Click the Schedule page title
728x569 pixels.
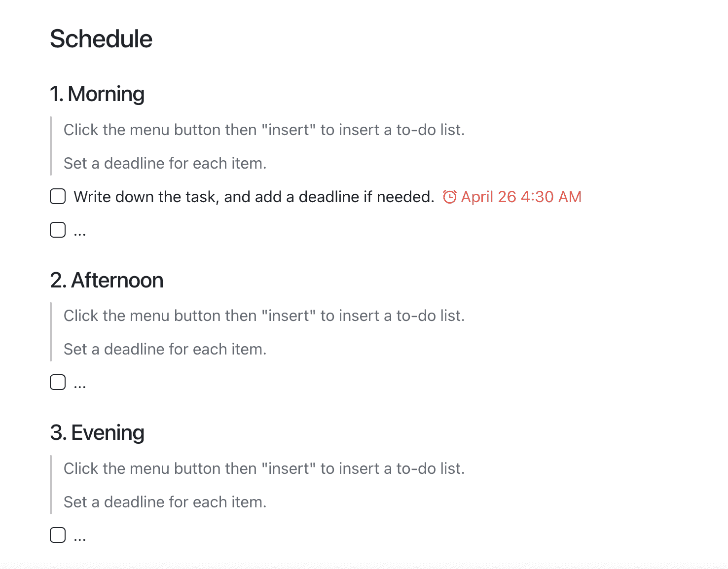(101, 39)
